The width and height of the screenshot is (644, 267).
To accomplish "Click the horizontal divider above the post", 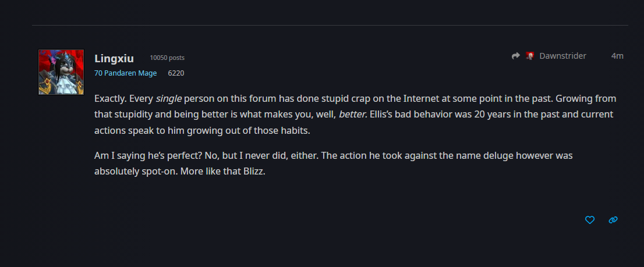I will [330, 26].
